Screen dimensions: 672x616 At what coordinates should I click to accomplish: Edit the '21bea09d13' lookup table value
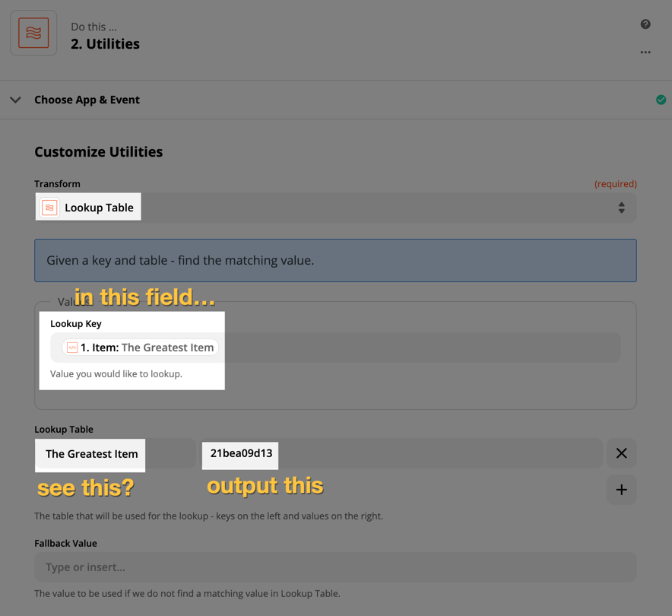[402, 453]
